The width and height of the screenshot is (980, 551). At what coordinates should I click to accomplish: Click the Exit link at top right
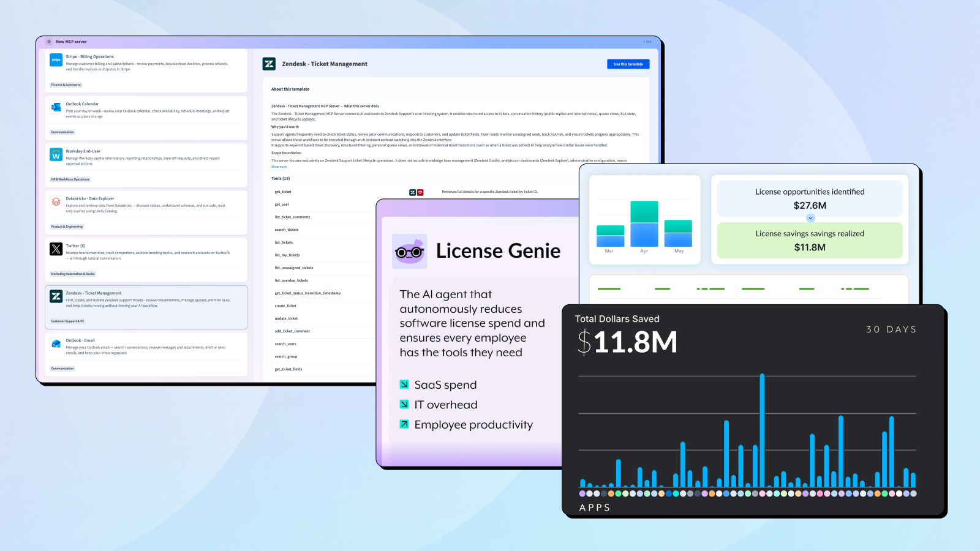coord(647,42)
